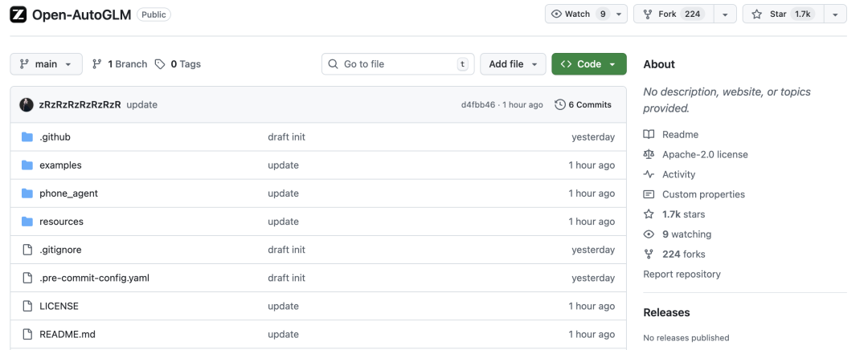Focus the Go to file search field
868x350 pixels.
pos(397,64)
